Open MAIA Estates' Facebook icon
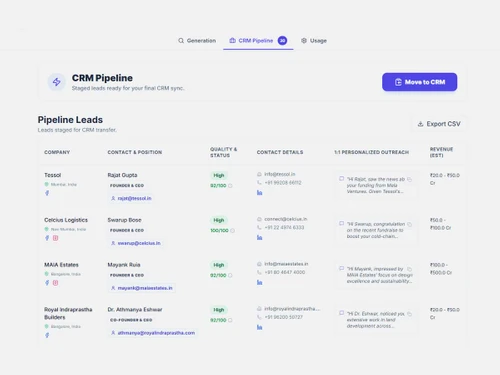Screen dimensions: 500x375 [x=47, y=283]
